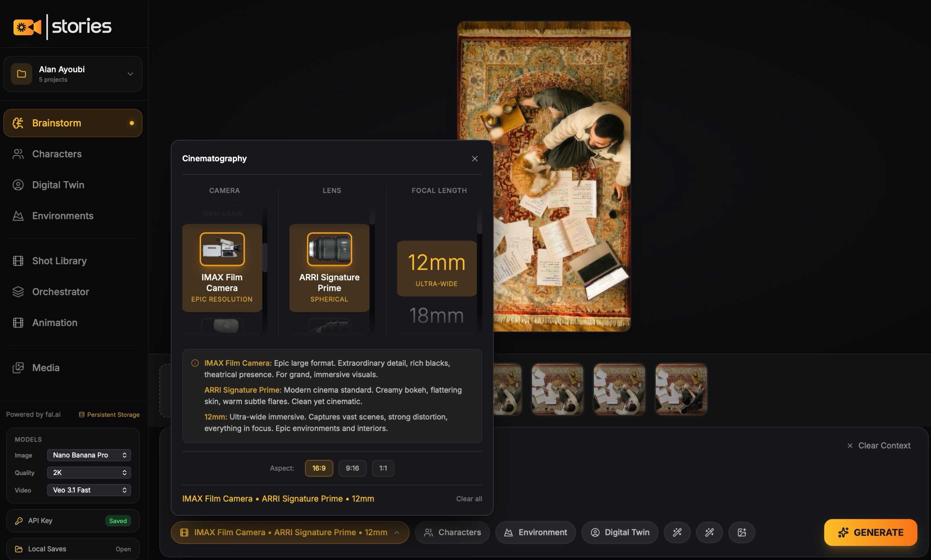Viewport: 931px width, 560px height.
Task: Click the Shot Library film icon
Action: coord(18,261)
